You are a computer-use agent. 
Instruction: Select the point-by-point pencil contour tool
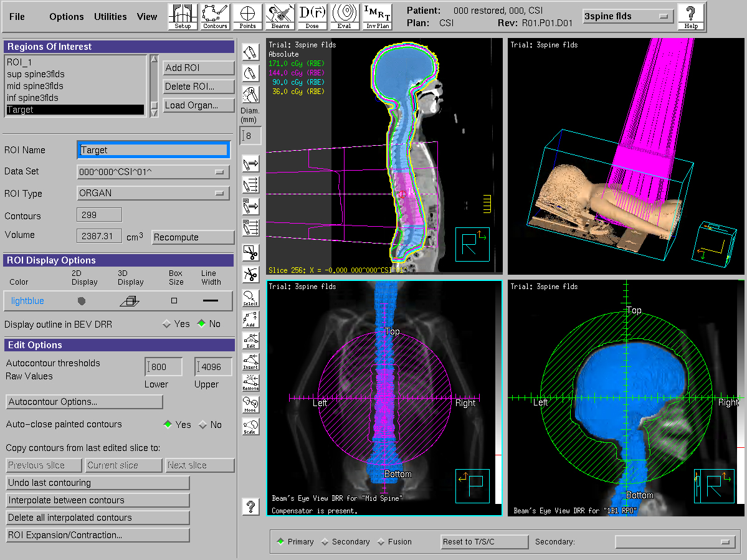(250, 52)
